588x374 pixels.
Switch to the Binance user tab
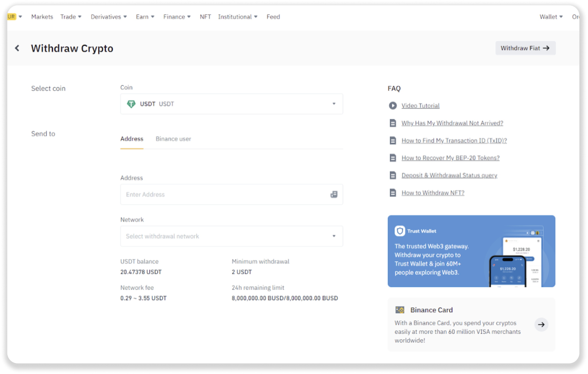(x=173, y=139)
